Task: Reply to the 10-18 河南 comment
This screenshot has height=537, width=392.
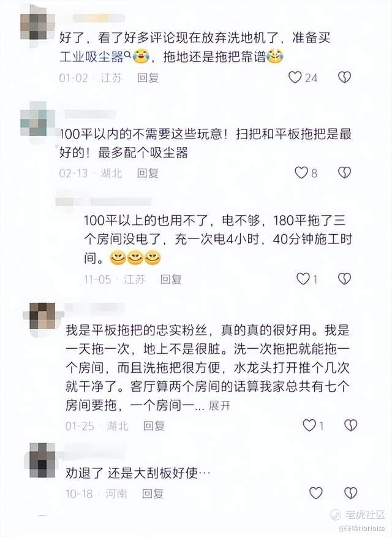Action: tap(153, 493)
